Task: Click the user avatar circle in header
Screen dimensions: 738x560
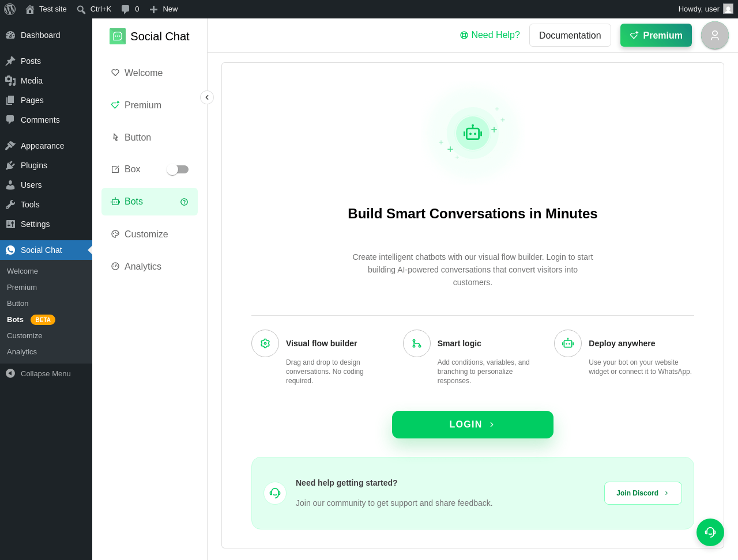Action: tap(715, 35)
